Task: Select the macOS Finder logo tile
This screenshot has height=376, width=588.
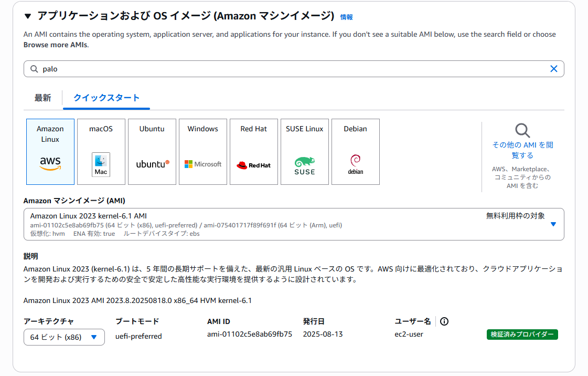Action: point(101,152)
